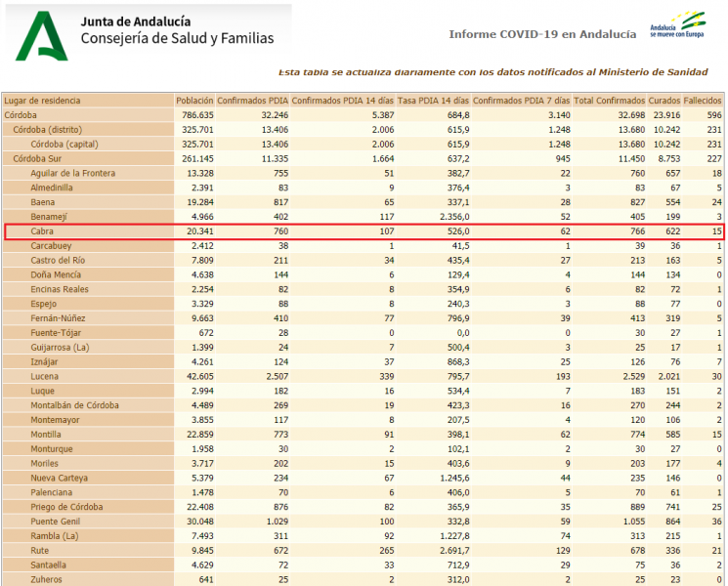Select the Puente Genil row label

tap(56, 522)
